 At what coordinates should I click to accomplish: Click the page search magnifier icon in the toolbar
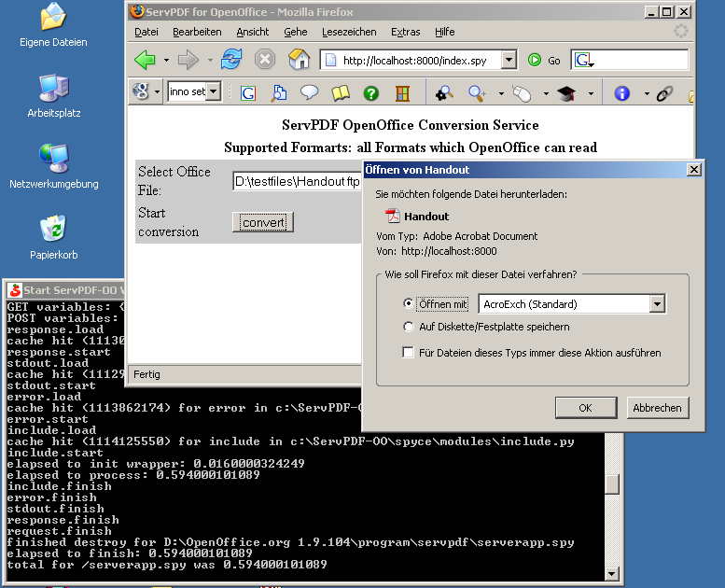[x=279, y=93]
